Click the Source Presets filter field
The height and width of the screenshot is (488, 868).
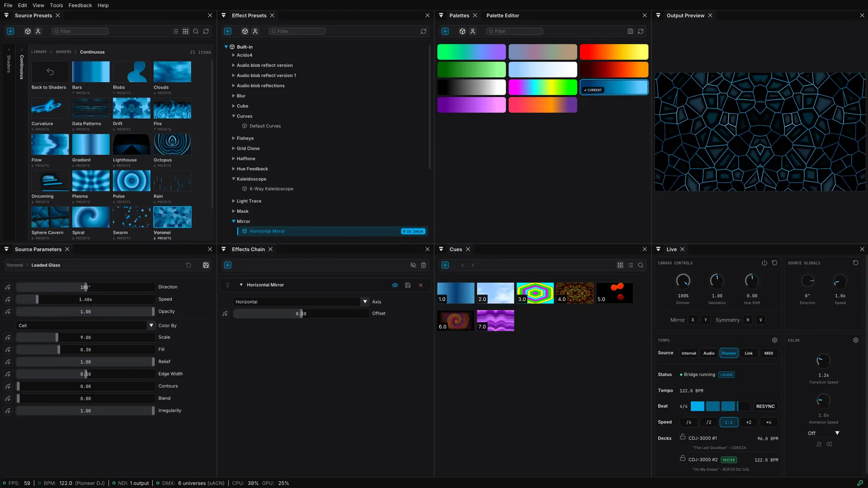tap(80, 31)
